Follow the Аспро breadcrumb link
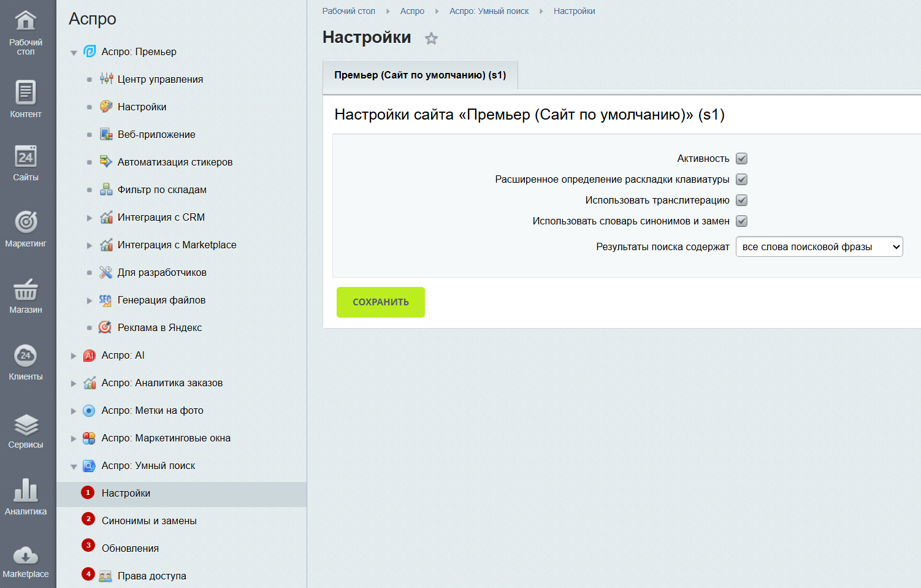Viewport: 921px width, 588px height. click(412, 11)
